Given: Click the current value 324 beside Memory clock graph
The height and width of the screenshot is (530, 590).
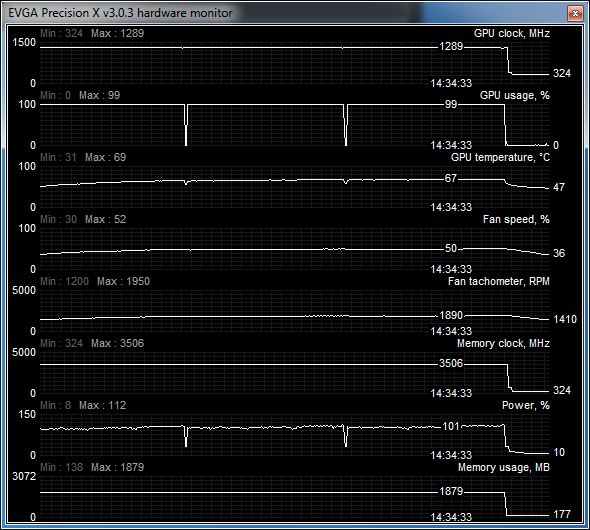Looking at the screenshot, I should 562,391.
